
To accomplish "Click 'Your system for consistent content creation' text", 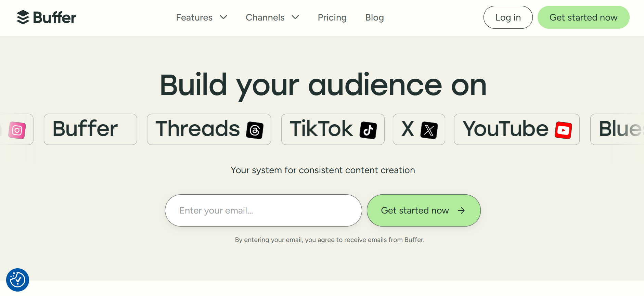I will click(323, 170).
